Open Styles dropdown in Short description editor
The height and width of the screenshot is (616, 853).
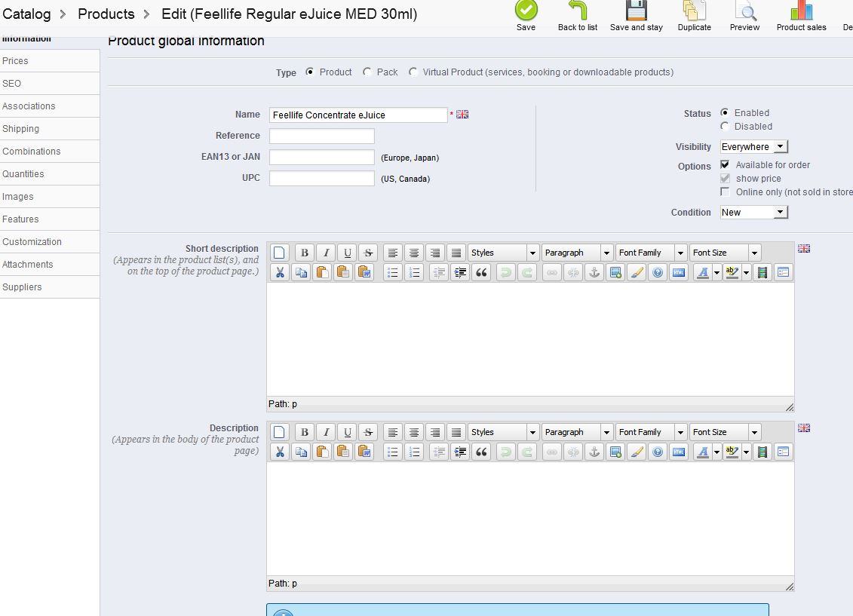pos(503,253)
